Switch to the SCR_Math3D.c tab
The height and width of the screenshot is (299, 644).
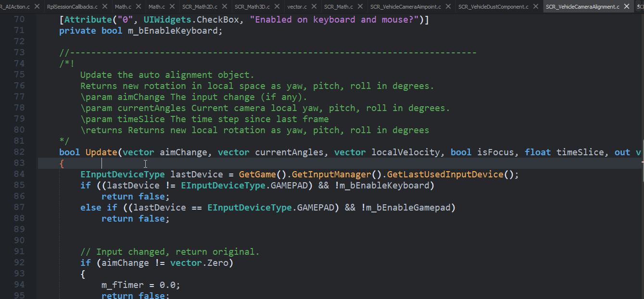point(252,7)
